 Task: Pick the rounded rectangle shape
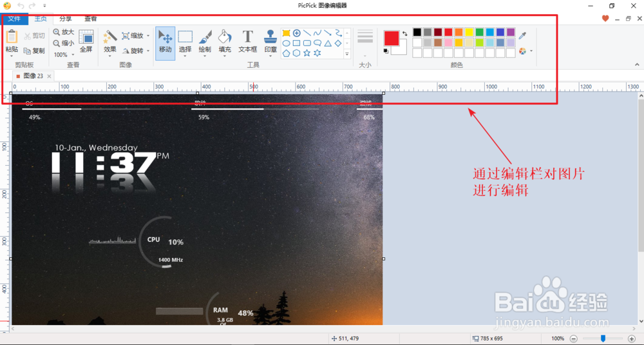click(307, 43)
